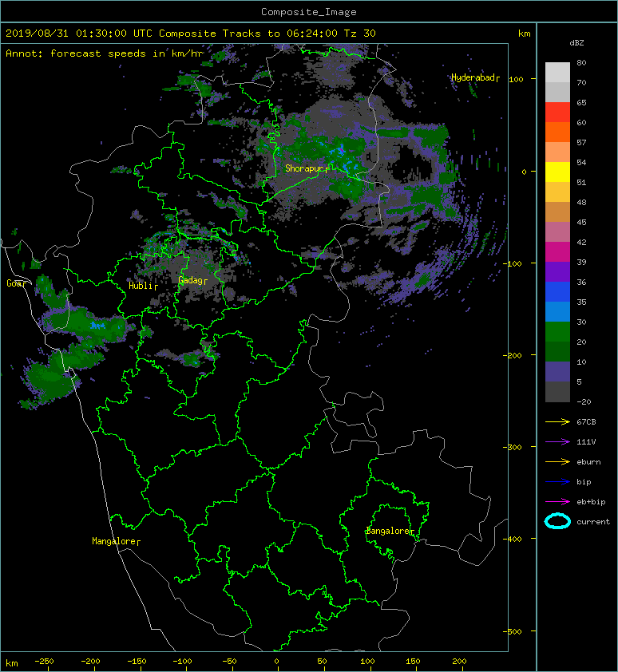Image resolution: width=618 pixels, height=672 pixels.
Task: Click the 'Annot: forecast speeds in km/hr' line
Action: pyautogui.click(x=105, y=53)
